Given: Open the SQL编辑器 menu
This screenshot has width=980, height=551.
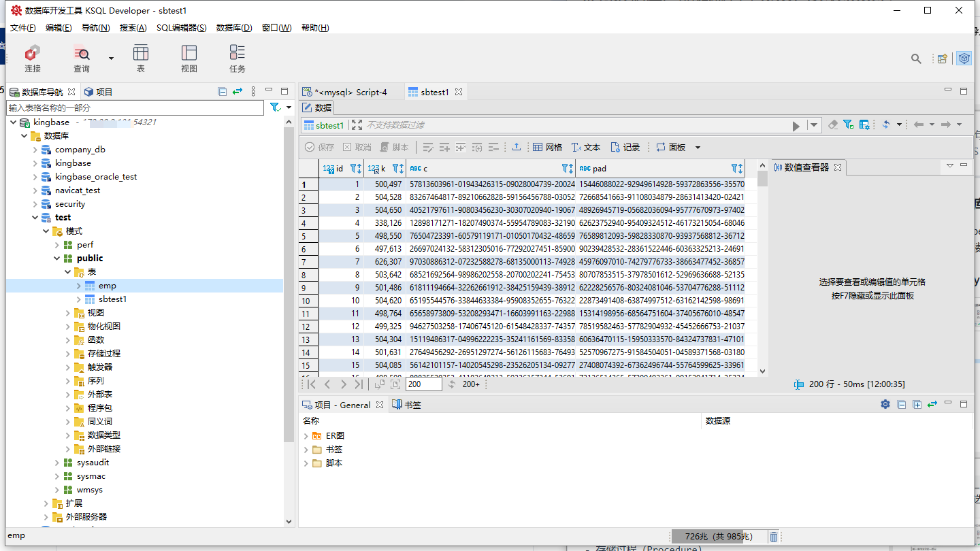Looking at the screenshot, I should tap(181, 28).
